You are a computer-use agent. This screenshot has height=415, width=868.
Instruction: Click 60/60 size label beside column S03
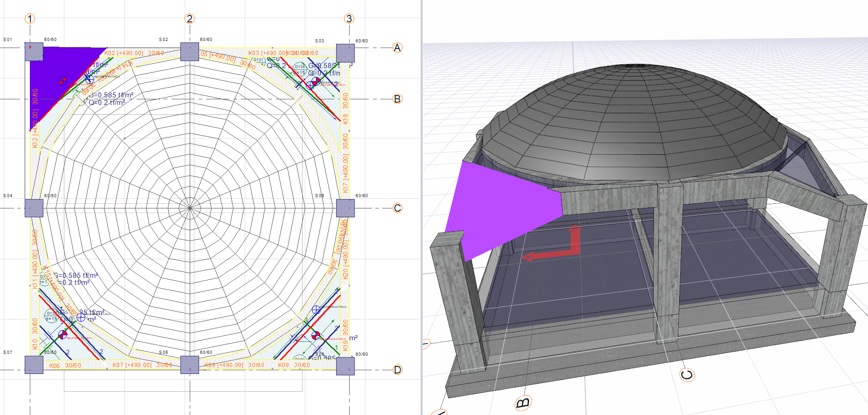(x=362, y=41)
